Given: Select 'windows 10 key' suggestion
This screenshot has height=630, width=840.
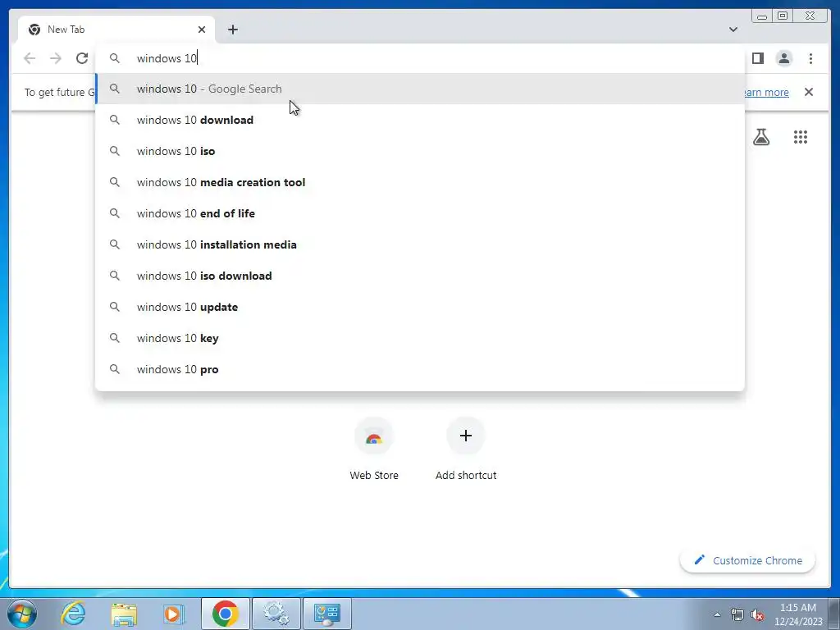Looking at the screenshot, I should pyautogui.click(x=420, y=338).
